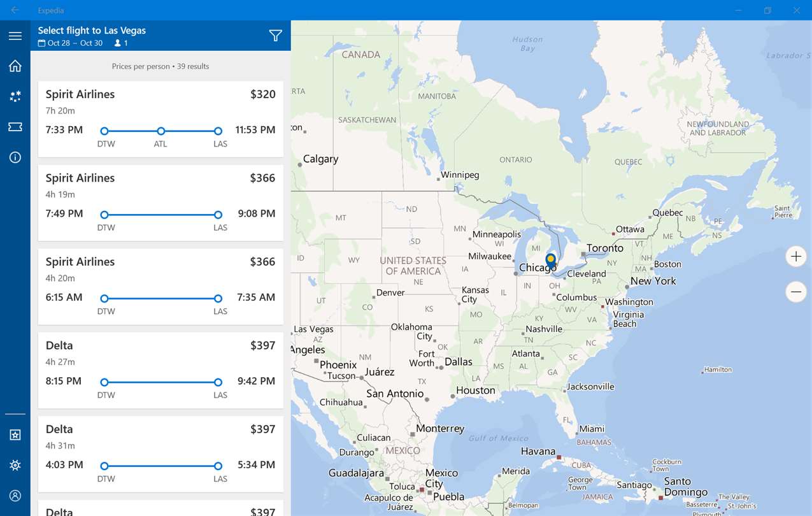812x516 pixels.
Task: Open the ticket trips icon in sidebar
Action: click(15, 127)
